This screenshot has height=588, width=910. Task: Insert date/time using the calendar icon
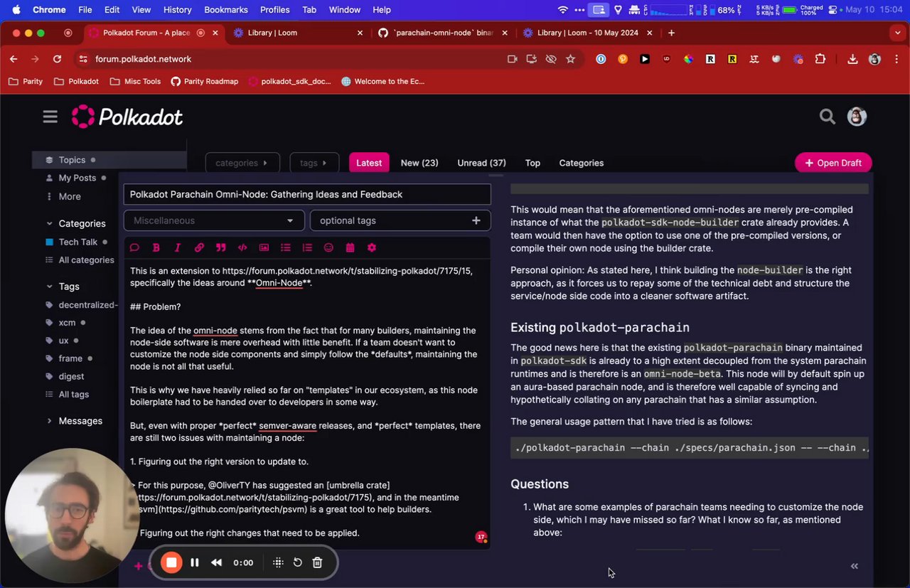pos(350,247)
